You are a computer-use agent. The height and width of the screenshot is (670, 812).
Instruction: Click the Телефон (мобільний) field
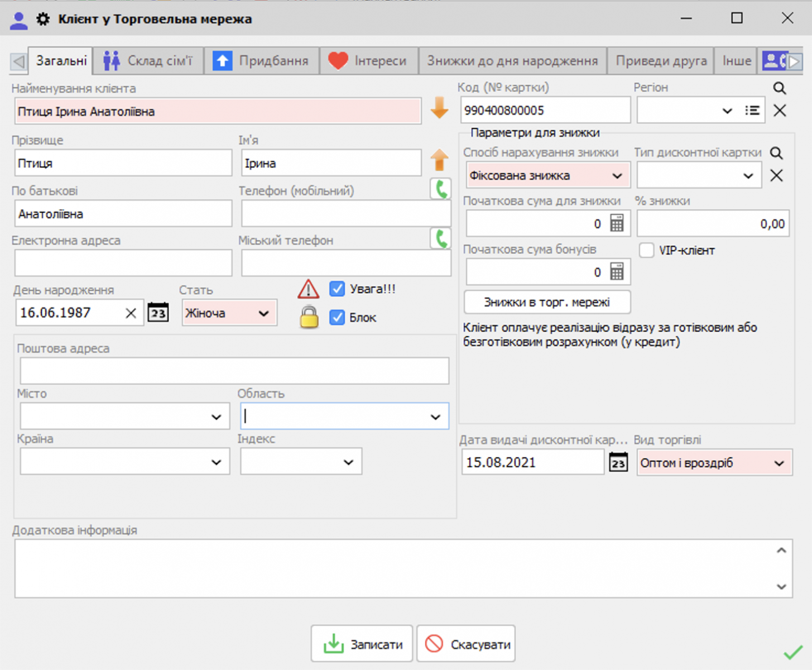[346, 214]
